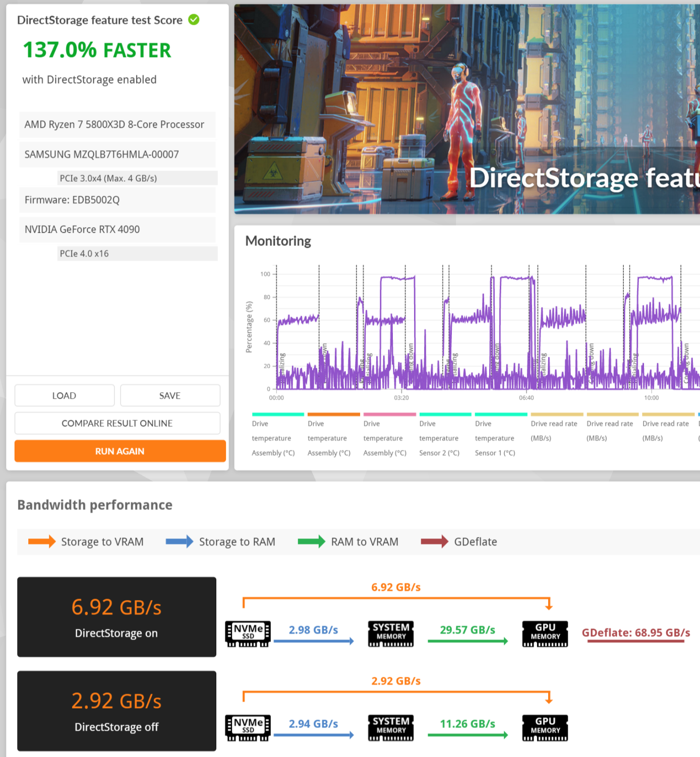The image size is (700, 757).
Task: Toggle the Drive temperature Sensor 1 legend entry
Action: tap(501, 434)
